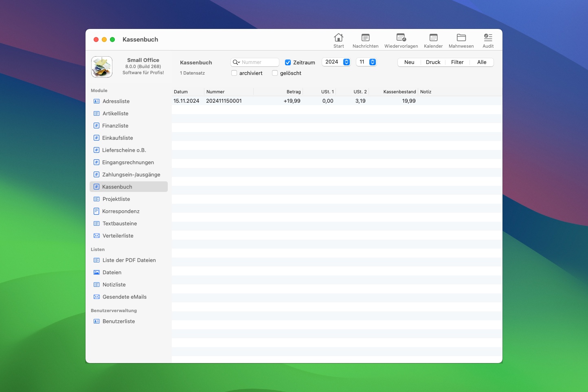This screenshot has width=588, height=392.
Task: Click the Small Office app logo
Action: tap(102, 67)
